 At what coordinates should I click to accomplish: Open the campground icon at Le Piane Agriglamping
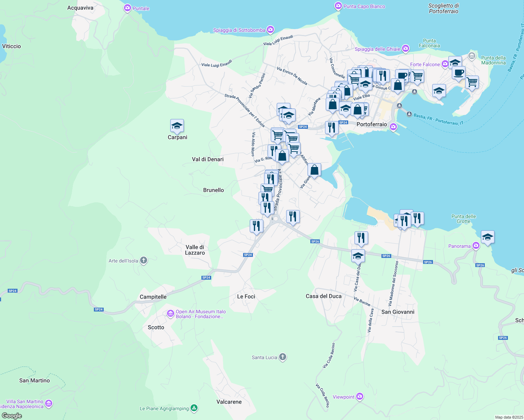(x=194, y=408)
